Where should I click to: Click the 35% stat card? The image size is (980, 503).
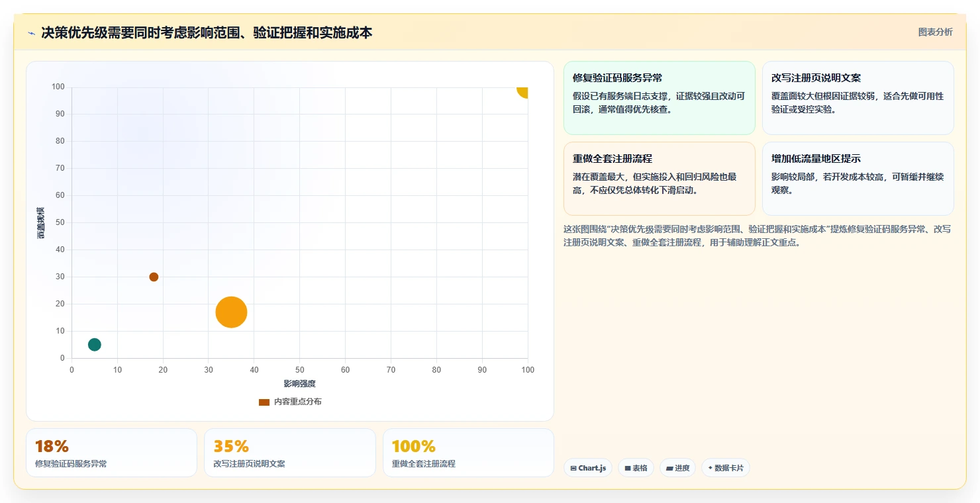tap(290, 453)
